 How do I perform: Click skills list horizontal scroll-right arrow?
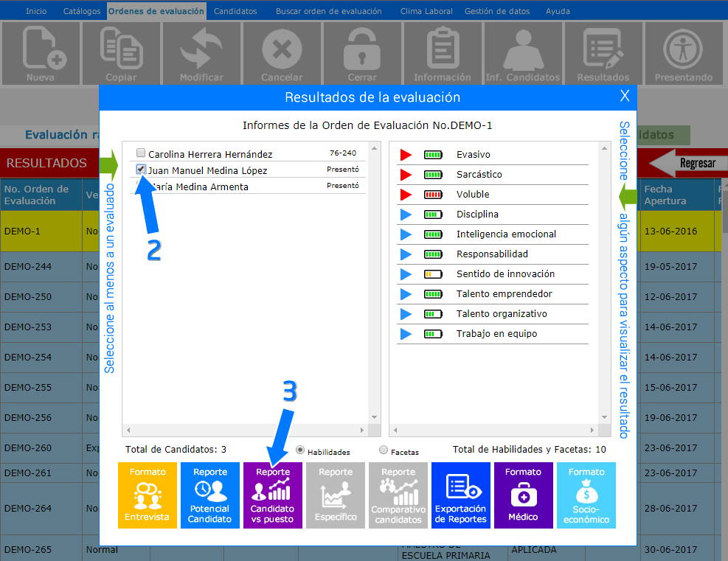[x=592, y=430]
